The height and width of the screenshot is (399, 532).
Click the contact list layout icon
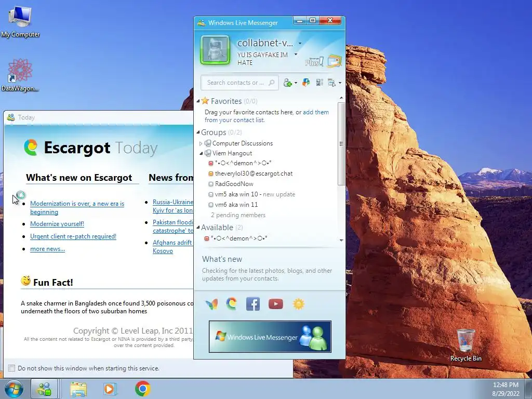[x=320, y=83]
